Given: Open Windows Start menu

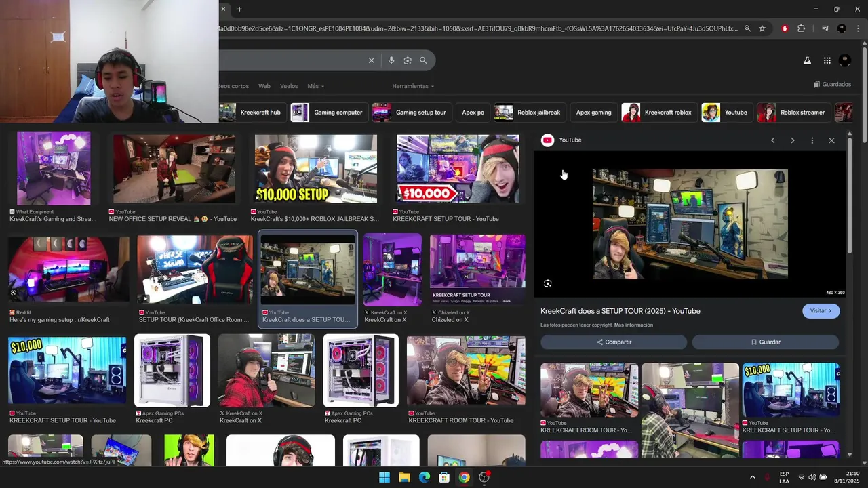Looking at the screenshot, I should point(384,477).
